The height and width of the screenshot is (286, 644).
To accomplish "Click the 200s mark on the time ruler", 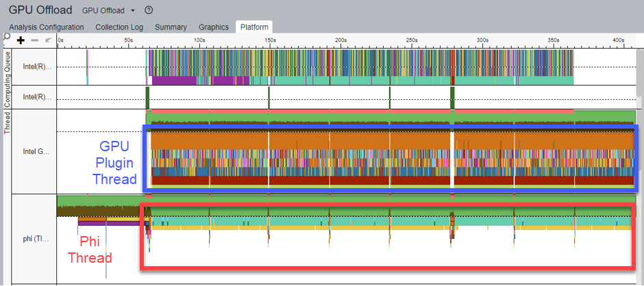I will [340, 41].
